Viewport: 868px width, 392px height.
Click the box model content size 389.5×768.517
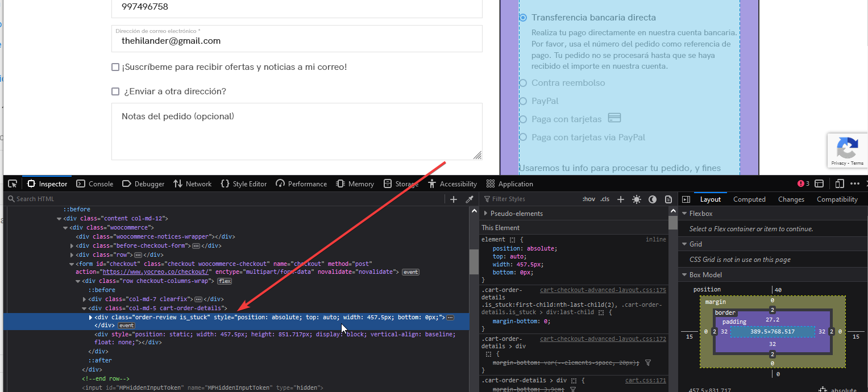coord(774,331)
